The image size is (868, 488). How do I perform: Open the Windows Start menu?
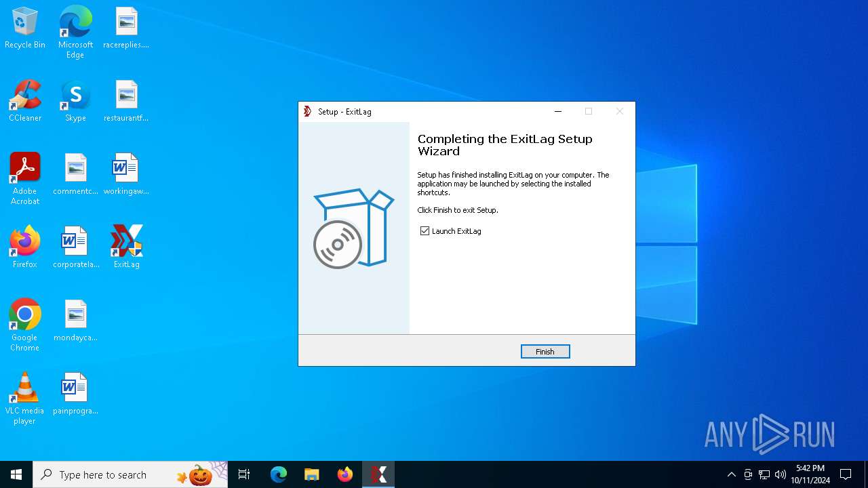click(x=16, y=474)
